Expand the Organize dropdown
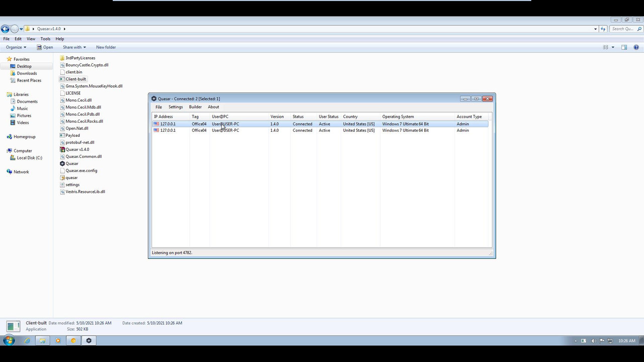This screenshot has width=644, height=362. pyautogui.click(x=16, y=47)
